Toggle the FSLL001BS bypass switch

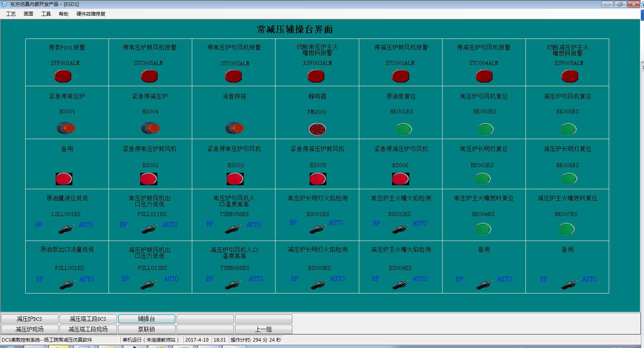pos(67,285)
